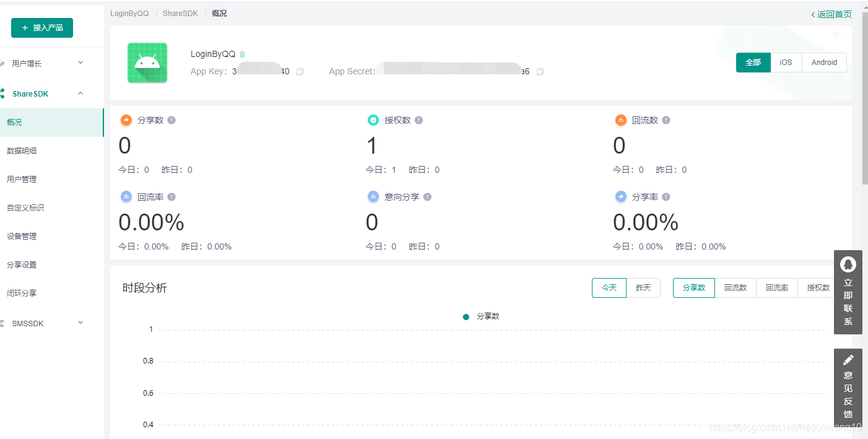The height and width of the screenshot is (439, 868).
Task: Copy the App Secret value
Action: pos(540,72)
